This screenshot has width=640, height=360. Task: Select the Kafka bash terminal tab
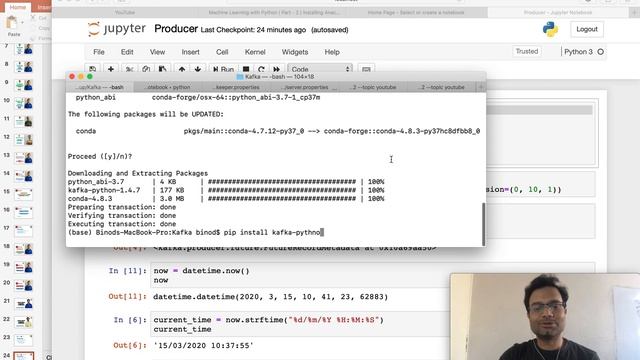(x=100, y=87)
